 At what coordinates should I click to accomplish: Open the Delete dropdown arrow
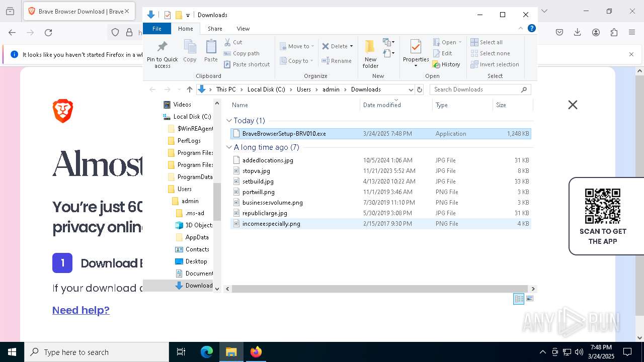point(351,46)
